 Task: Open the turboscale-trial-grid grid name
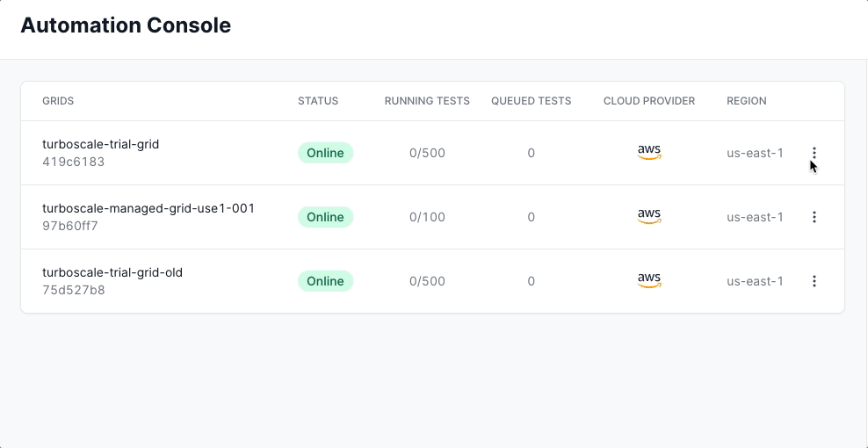click(100, 144)
